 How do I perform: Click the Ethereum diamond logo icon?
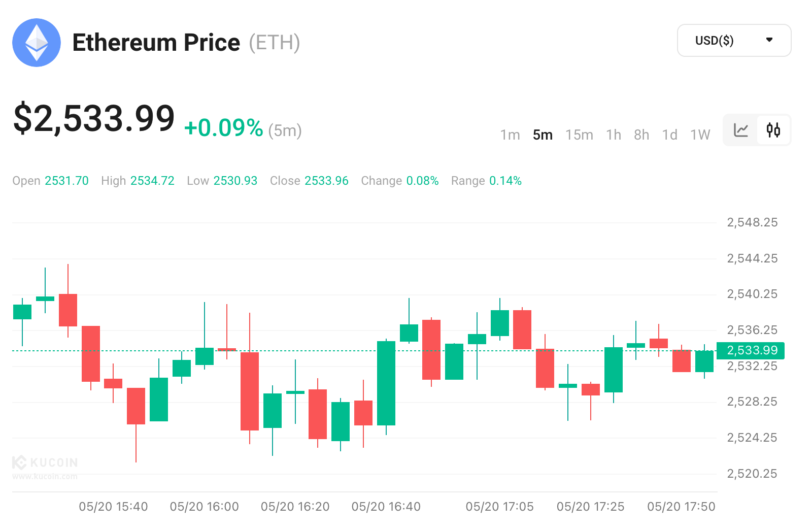37,43
